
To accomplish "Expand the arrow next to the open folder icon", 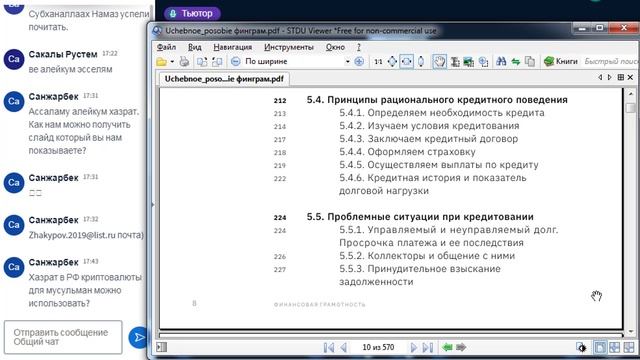I will coord(172,62).
